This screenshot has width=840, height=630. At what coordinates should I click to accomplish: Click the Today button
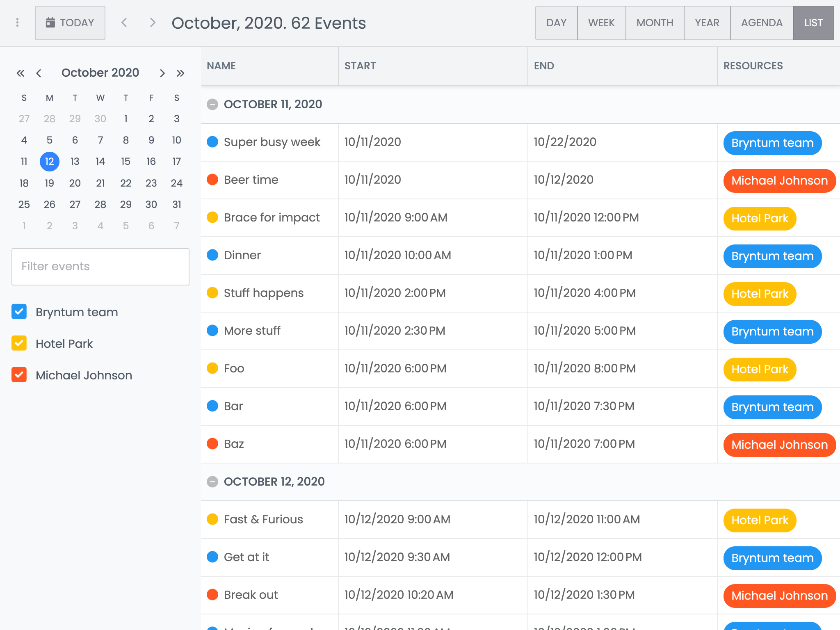click(x=70, y=23)
